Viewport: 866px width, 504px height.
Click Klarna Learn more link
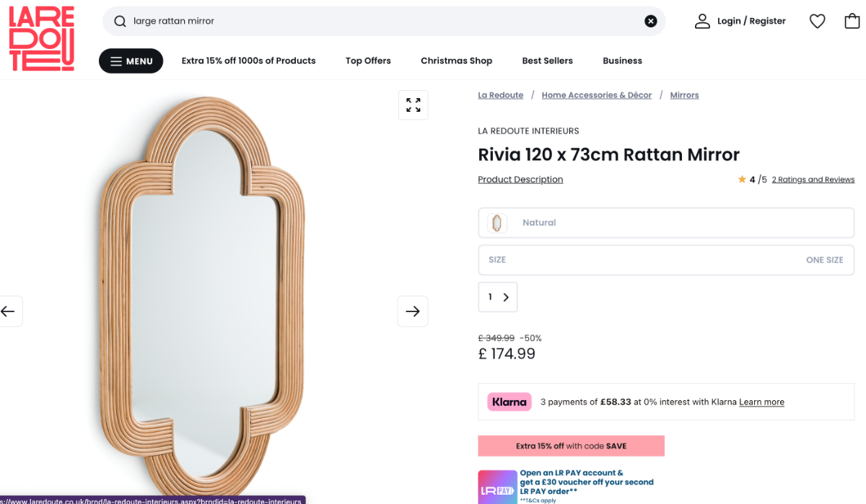tap(761, 402)
